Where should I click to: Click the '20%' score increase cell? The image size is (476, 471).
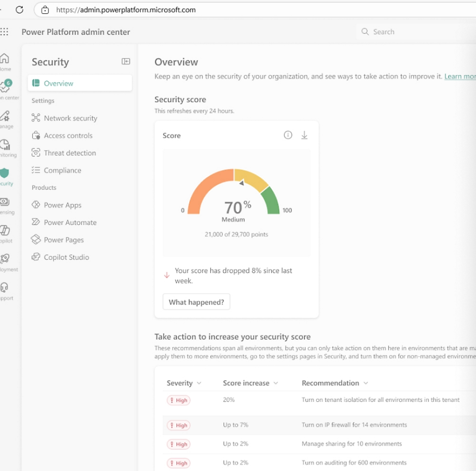click(229, 400)
